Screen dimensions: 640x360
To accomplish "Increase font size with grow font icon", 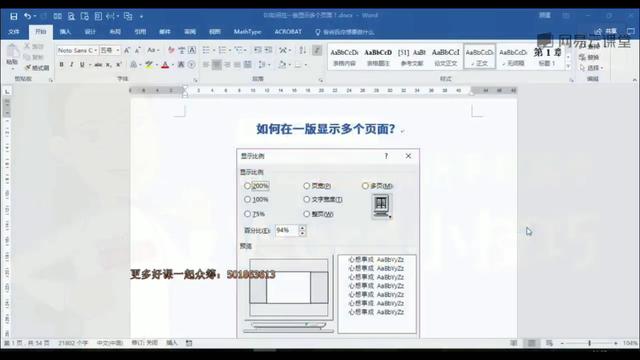I will point(127,51).
